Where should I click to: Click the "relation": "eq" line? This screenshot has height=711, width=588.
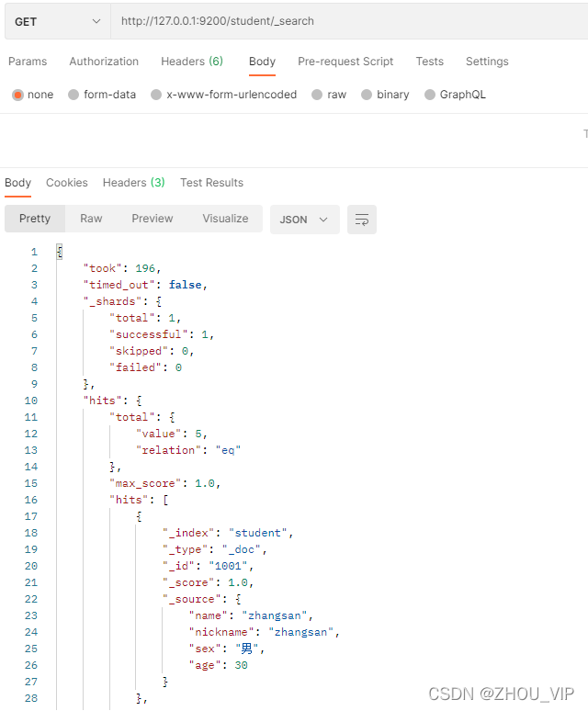[x=188, y=450]
